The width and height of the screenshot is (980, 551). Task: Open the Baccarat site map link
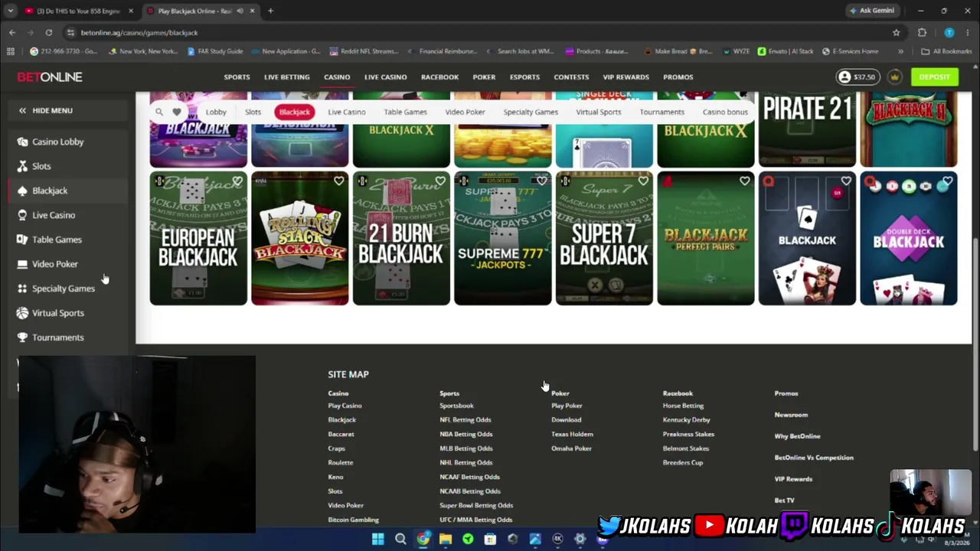click(x=341, y=434)
